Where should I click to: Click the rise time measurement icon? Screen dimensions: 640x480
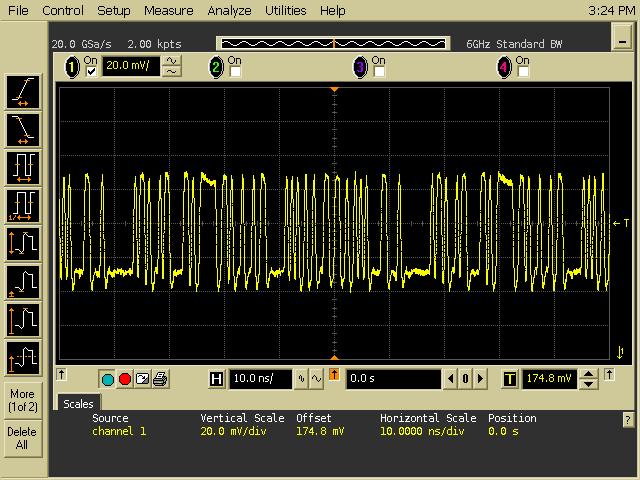(23, 91)
